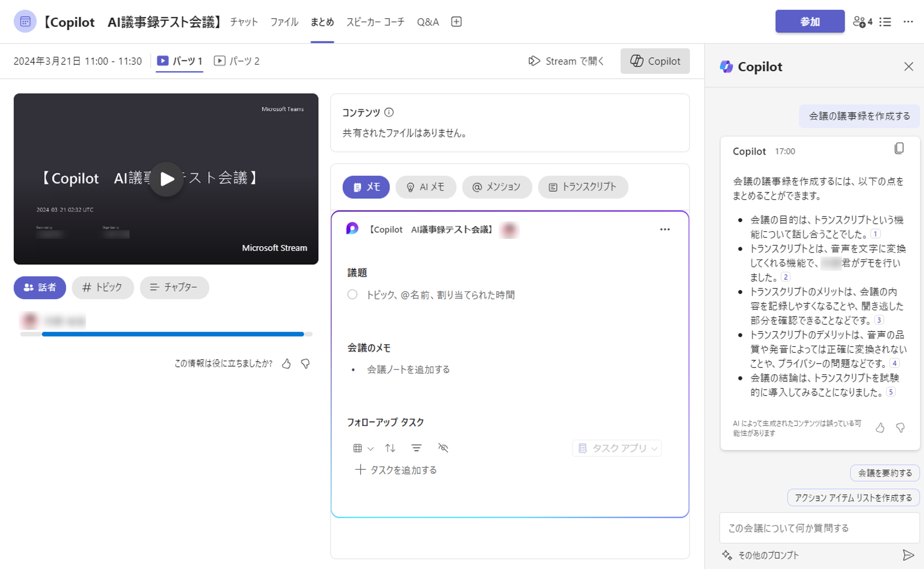The height and width of the screenshot is (569, 924).
Task: Switch to the まとめ tab
Action: click(x=322, y=22)
